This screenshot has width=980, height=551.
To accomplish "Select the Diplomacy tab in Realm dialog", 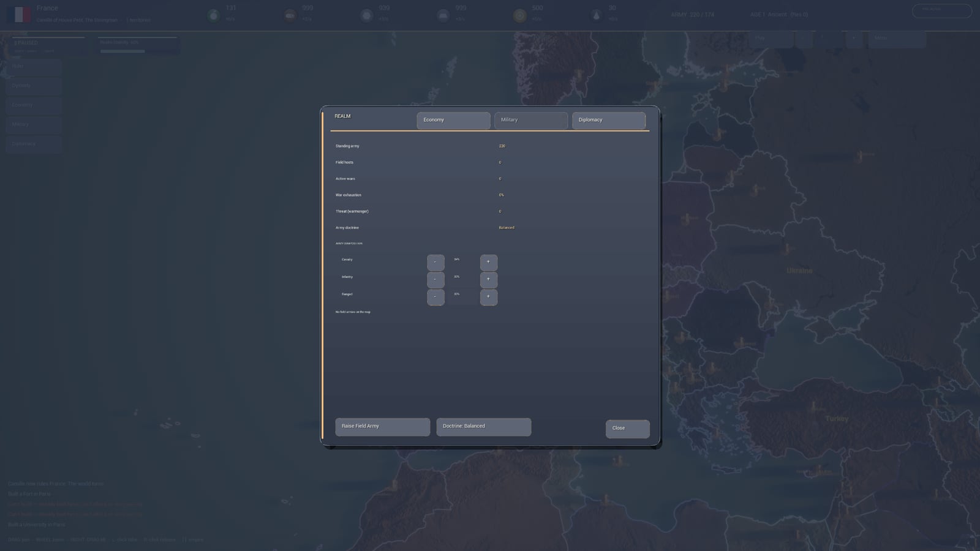I will tap(608, 120).
